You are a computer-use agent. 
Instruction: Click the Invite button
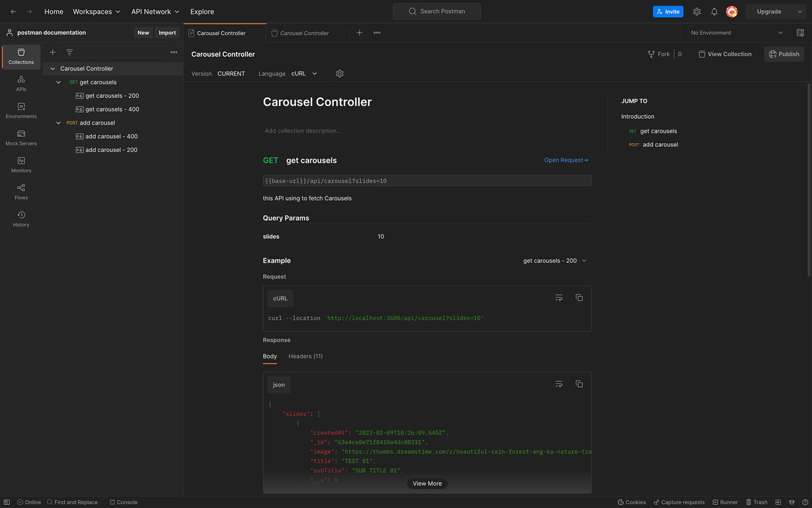point(668,11)
